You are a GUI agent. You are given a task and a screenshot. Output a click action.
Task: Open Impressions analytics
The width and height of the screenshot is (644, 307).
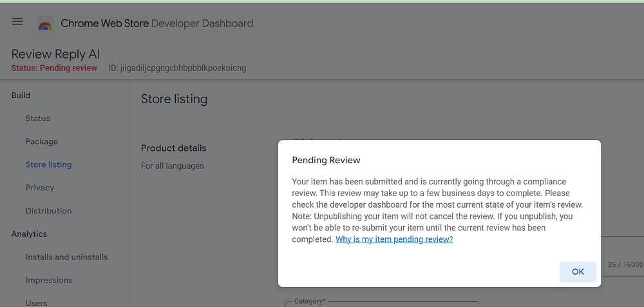[x=49, y=281]
